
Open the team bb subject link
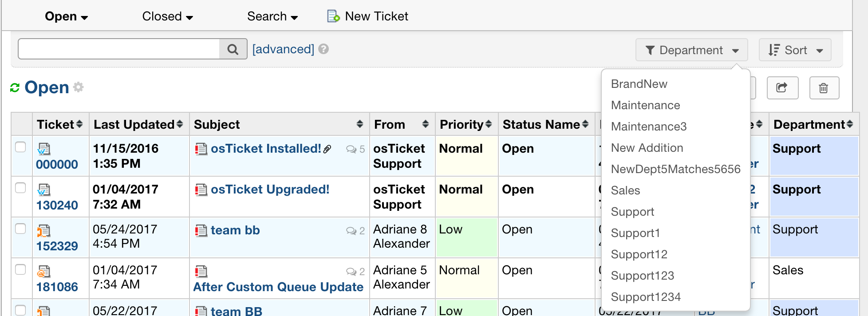[235, 230]
